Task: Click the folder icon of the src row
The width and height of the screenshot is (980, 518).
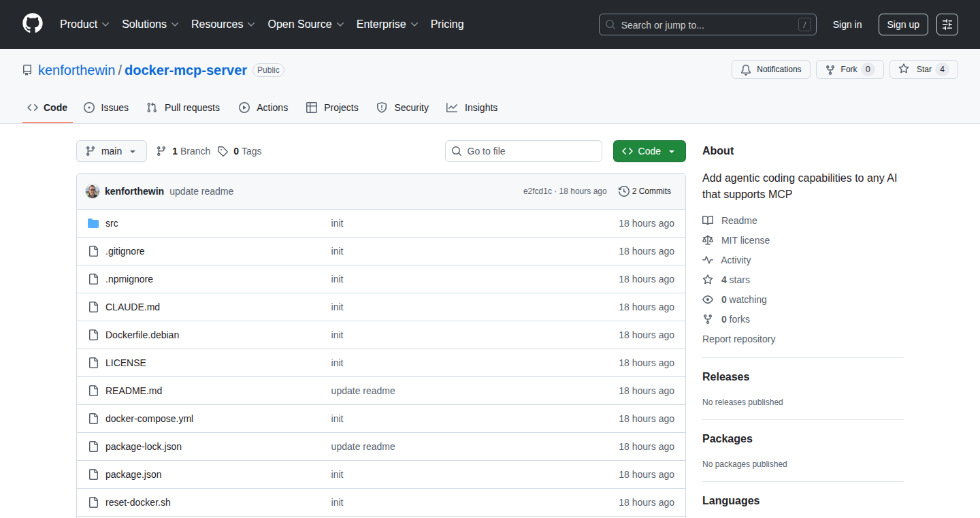Action: [x=93, y=223]
